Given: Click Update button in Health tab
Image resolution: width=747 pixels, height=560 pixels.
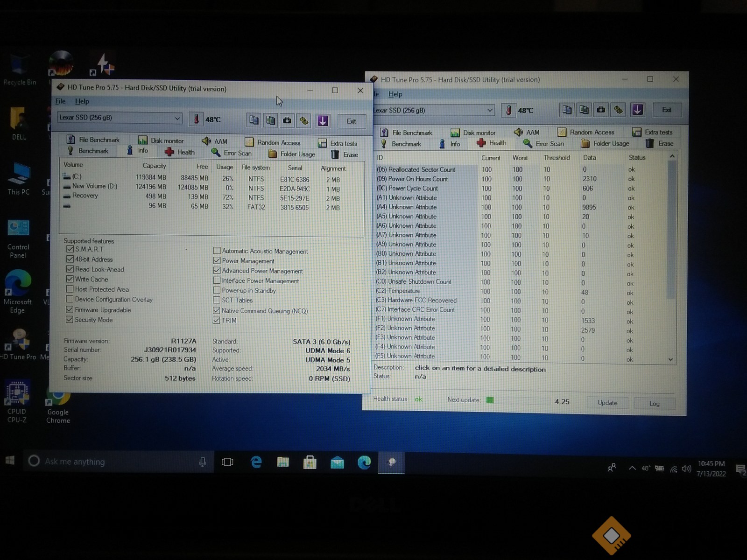Looking at the screenshot, I should (x=607, y=403).
